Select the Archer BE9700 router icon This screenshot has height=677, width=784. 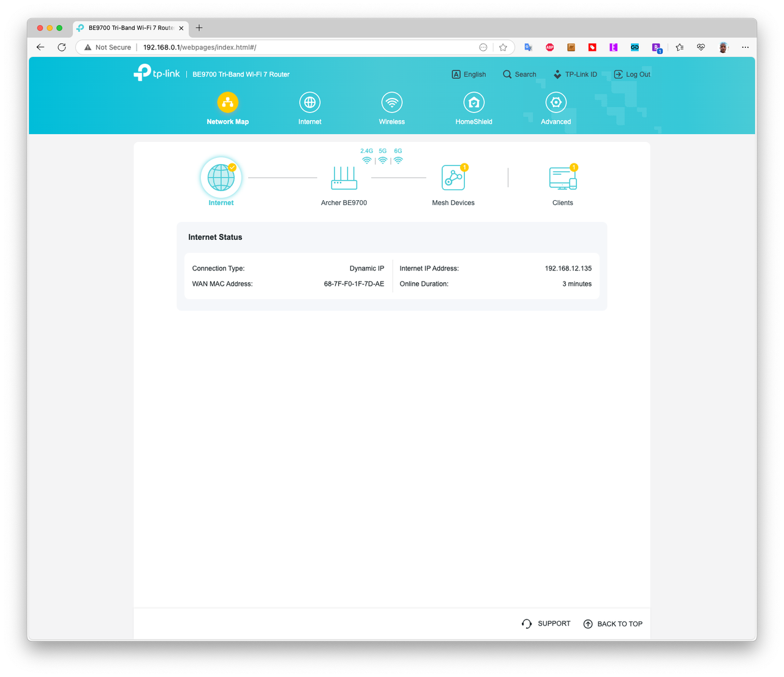[344, 178]
